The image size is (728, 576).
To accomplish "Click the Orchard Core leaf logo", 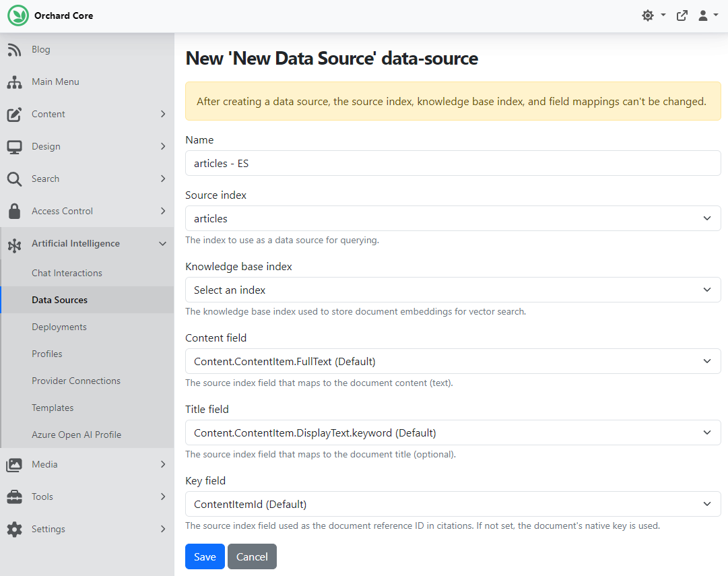I will click(18, 15).
